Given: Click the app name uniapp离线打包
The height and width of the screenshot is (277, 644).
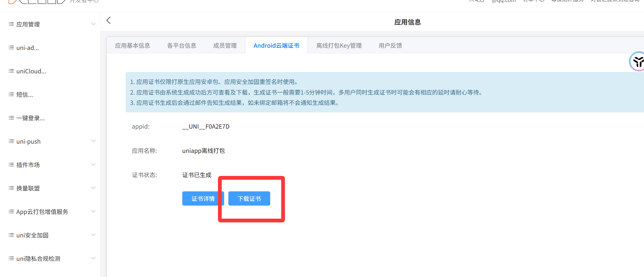Looking at the screenshot, I should point(204,151).
